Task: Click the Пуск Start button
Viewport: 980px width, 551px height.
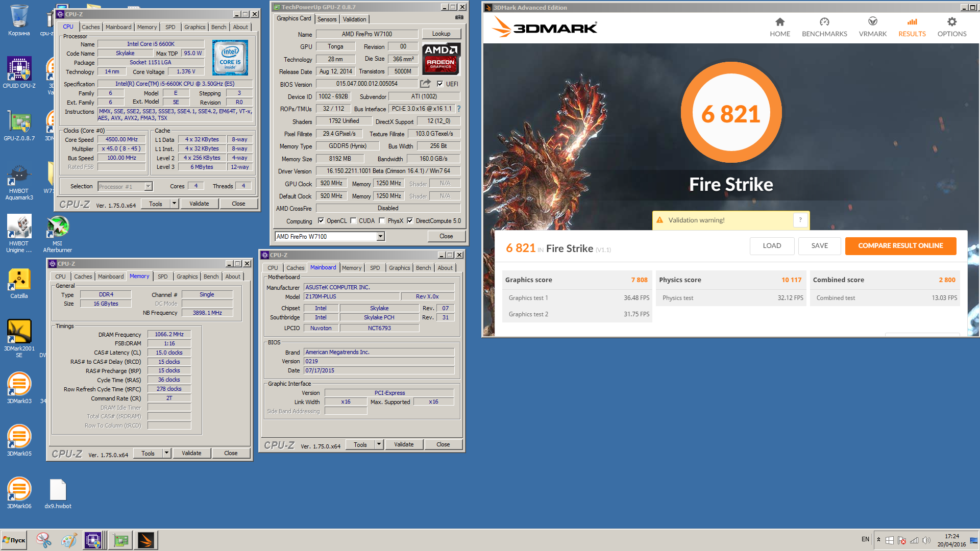Action: 14,540
